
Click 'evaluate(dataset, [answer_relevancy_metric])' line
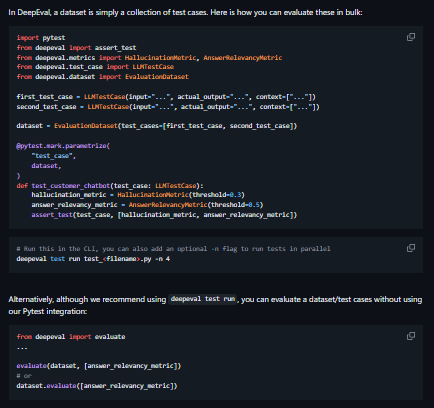point(99,366)
